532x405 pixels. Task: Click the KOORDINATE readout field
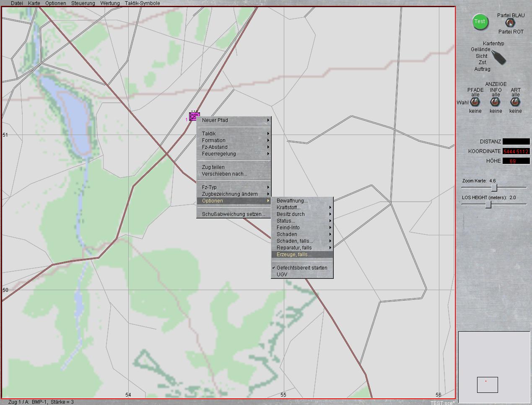point(516,151)
